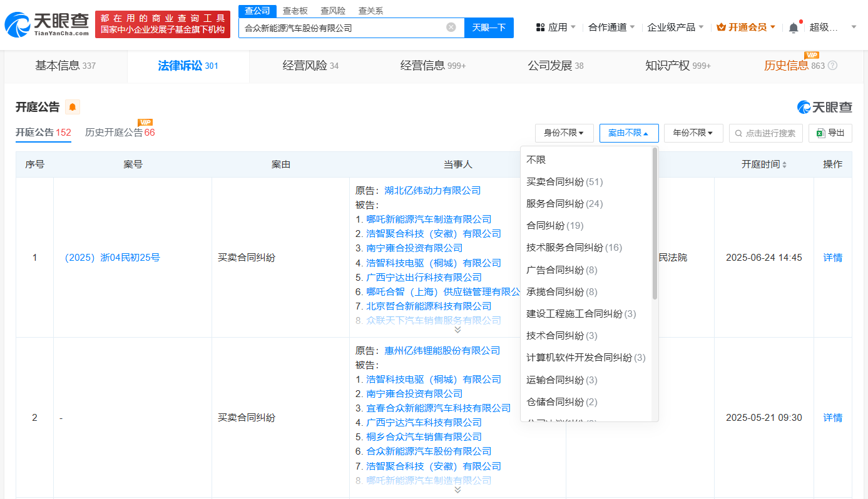Open 详情 for the 2025-06-24 hearing

coord(833,258)
